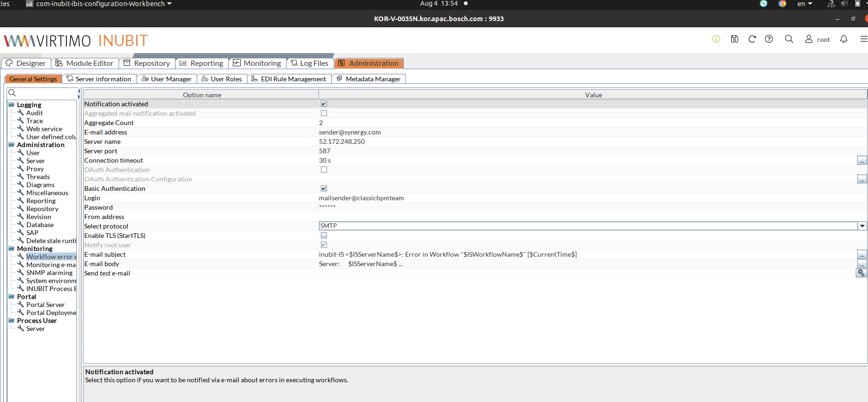Screen dimensions: 868x402
Task: Open the hamburger menu icon
Action: (863, 39)
